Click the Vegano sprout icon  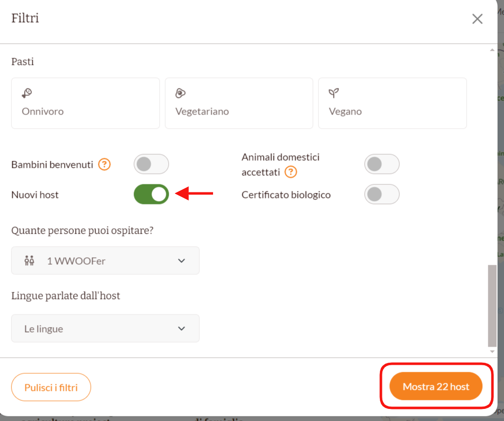(x=334, y=93)
